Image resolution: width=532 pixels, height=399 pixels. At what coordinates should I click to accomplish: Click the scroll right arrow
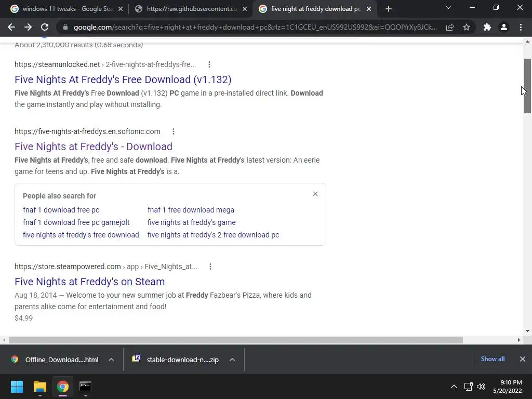[519, 340]
